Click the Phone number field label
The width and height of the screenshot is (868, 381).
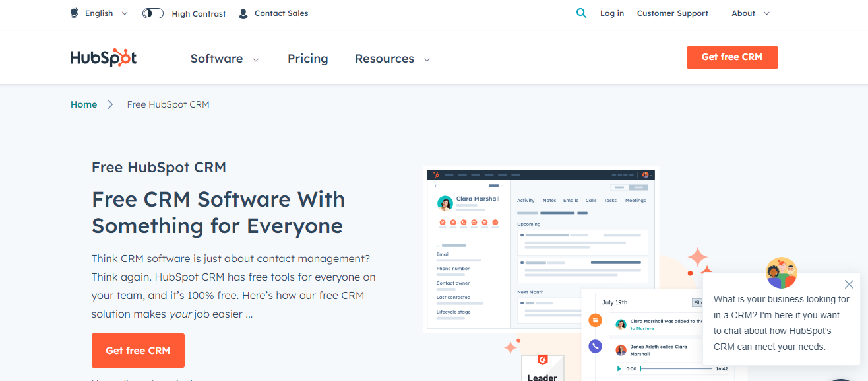pyautogui.click(x=453, y=269)
